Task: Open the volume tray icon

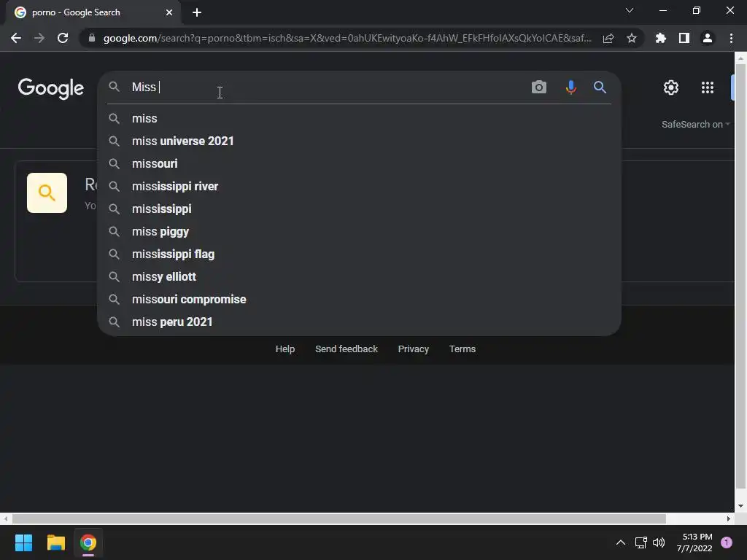Action: pyautogui.click(x=659, y=542)
